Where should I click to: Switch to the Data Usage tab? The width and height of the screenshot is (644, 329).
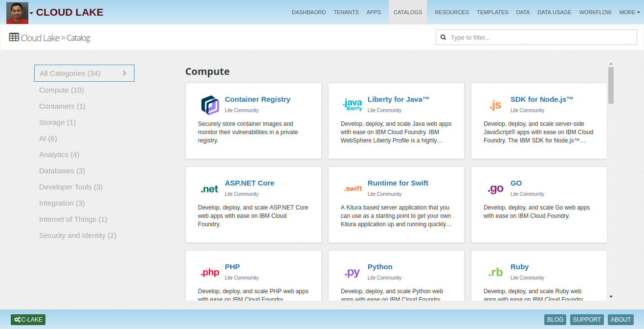pyautogui.click(x=554, y=12)
